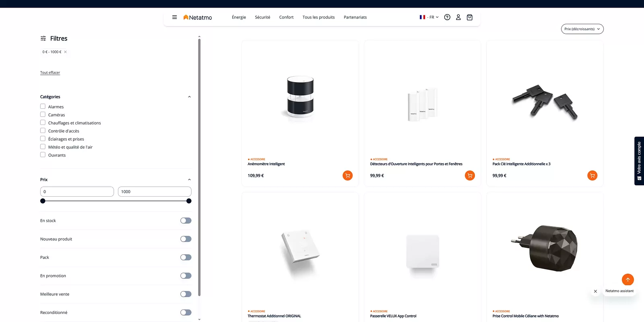Viewport: 644px width, 322px height.
Task: Open the Énergie menu
Action: pyautogui.click(x=239, y=17)
